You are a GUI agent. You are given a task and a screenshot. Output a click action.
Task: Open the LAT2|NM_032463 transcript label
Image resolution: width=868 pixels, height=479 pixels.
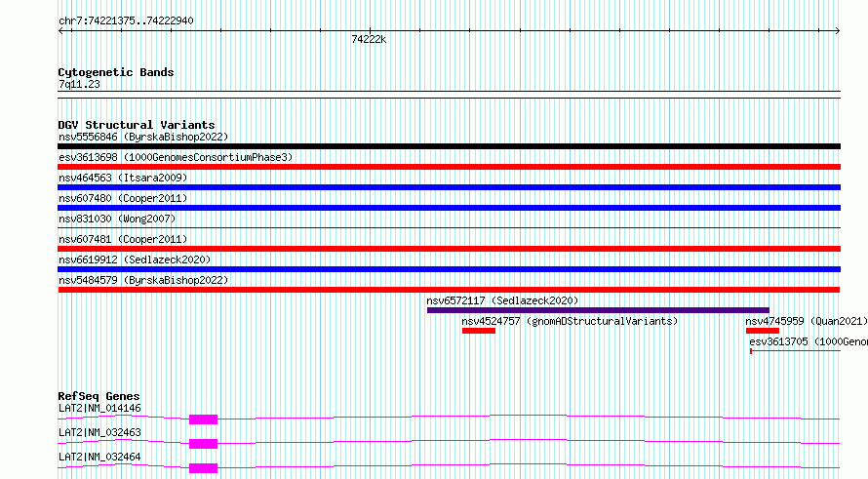click(99, 432)
